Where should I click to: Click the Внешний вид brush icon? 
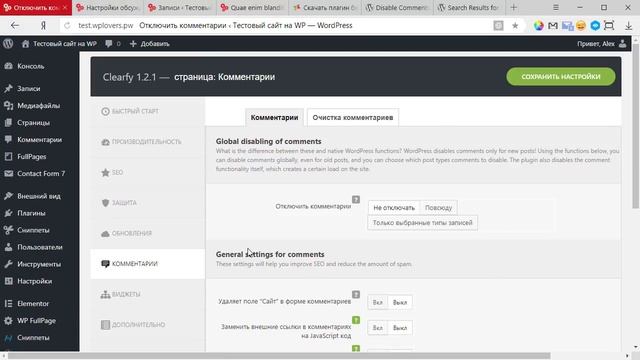pyautogui.click(x=9, y=196)
